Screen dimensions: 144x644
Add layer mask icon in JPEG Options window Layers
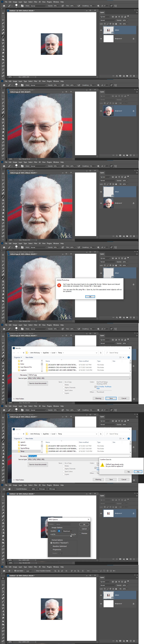(x=120, y=559)
